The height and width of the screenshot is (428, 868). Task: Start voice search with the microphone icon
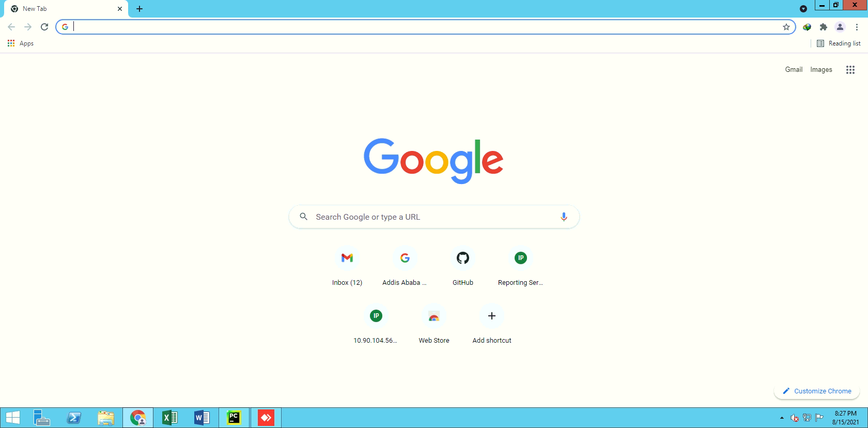point(564,217)
